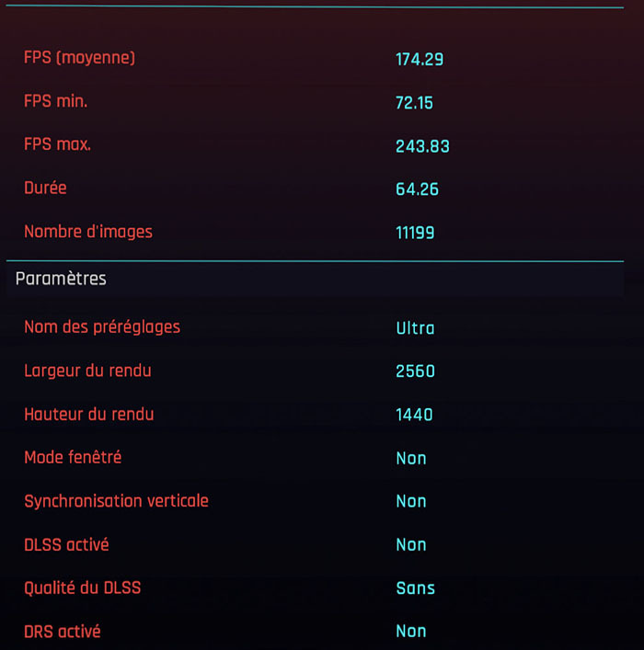Click the FPS (moyenne) label
644x650 pixels.
79,58
